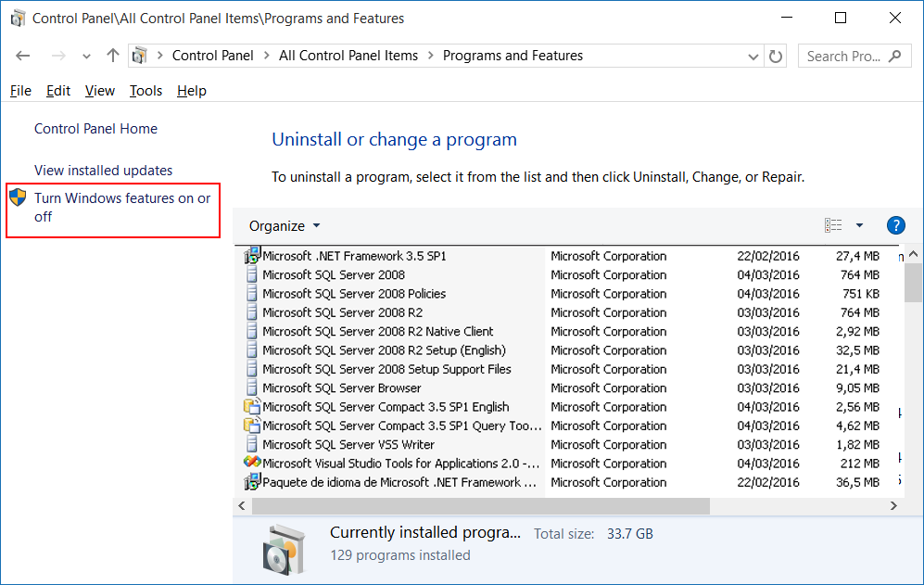Select Microsoft SQL Server 2008 R2 Native Client name

point(378,331)
